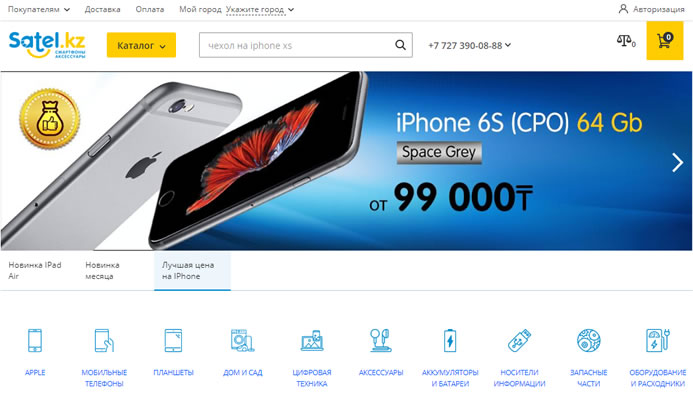Click the Авторизация login link
This screenshot has height=400, width=693.
(x=651, y=9)
